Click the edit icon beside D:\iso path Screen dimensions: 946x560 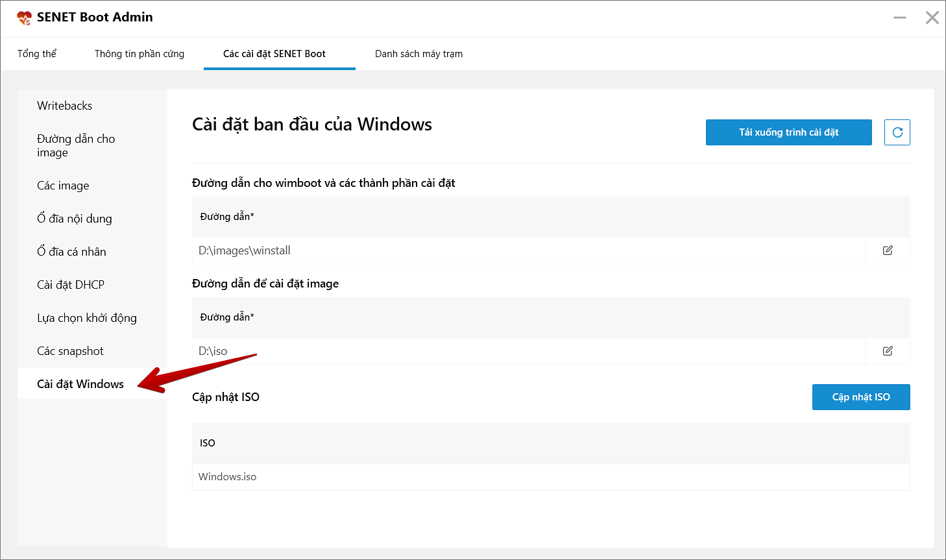pos(887,350)
